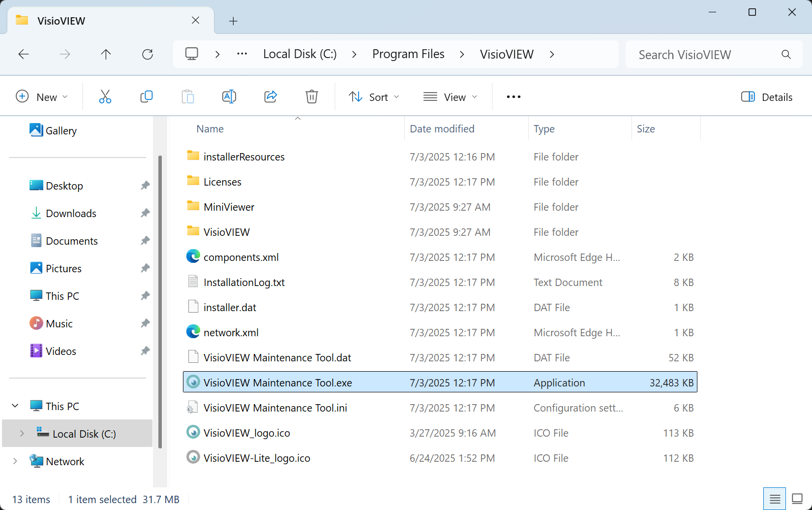Open the New item button

[x=42, y=97]
